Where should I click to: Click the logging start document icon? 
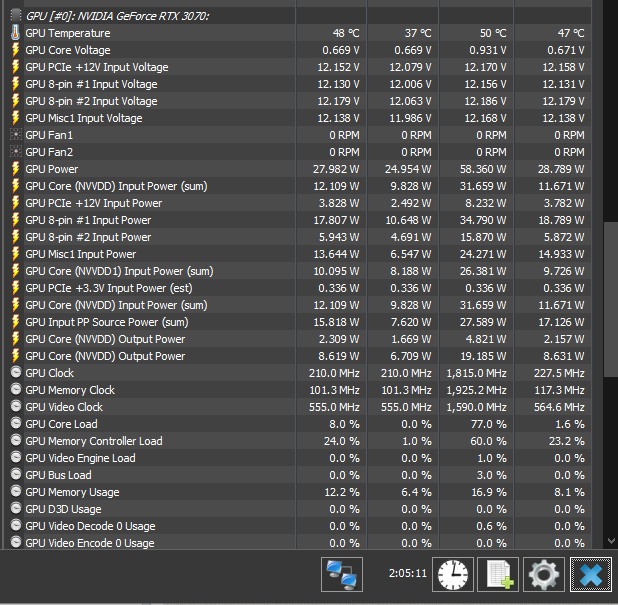tap(498, 574)
